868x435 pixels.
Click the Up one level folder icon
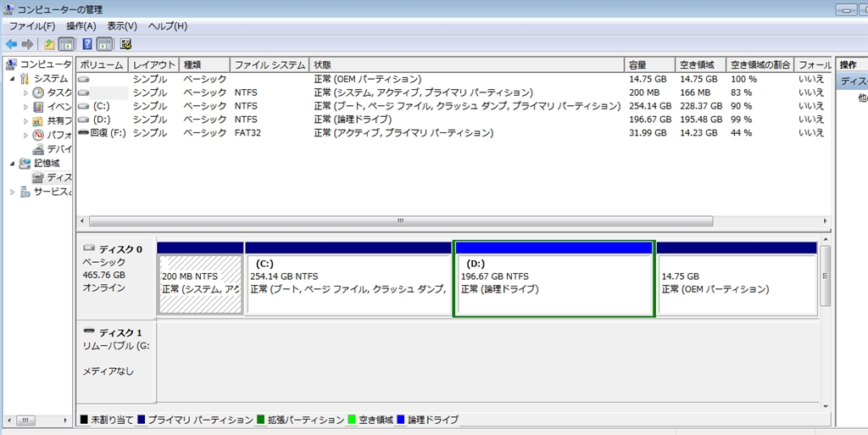(x=49, y=44)
